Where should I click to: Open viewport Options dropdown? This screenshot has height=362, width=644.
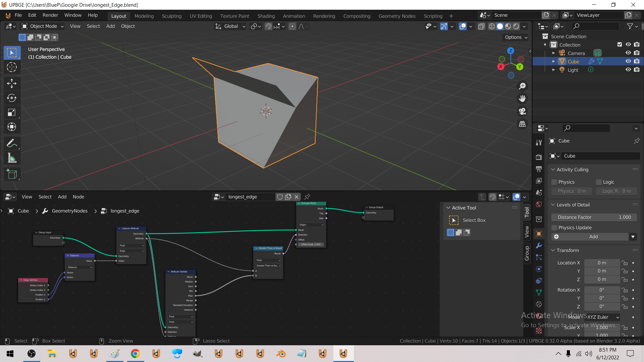tap(516, 37)
